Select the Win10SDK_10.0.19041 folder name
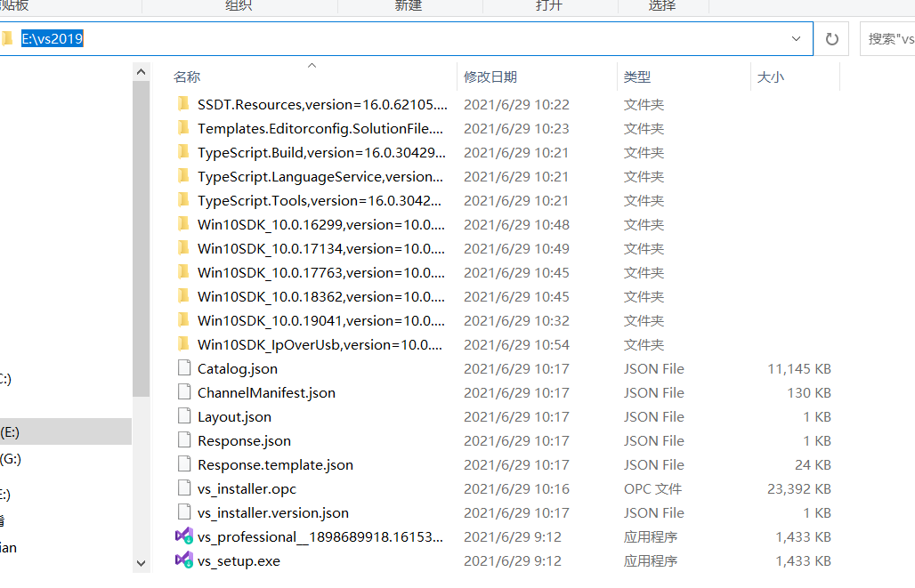The image size is (915, 588). pos(321,320)
